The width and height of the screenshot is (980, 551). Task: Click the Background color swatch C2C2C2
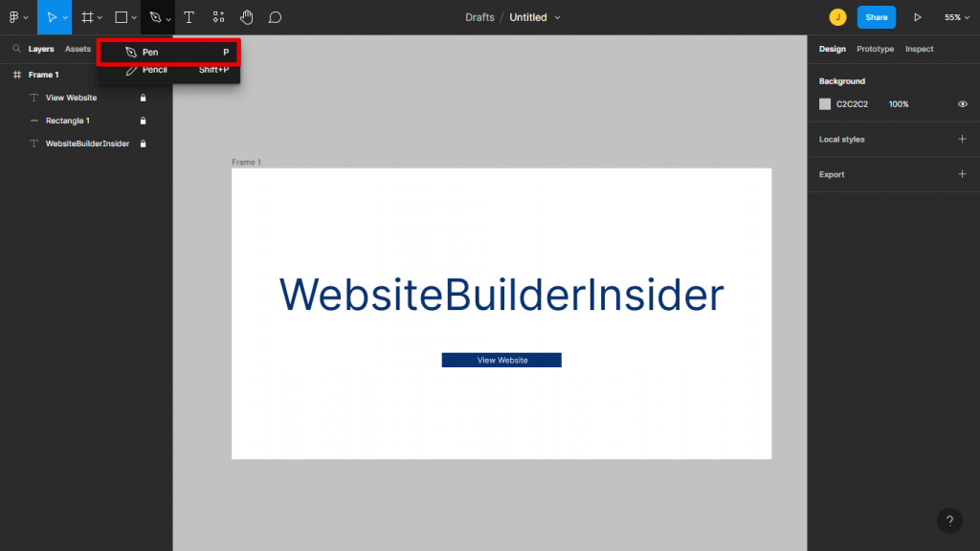click(x=824, y=104)
